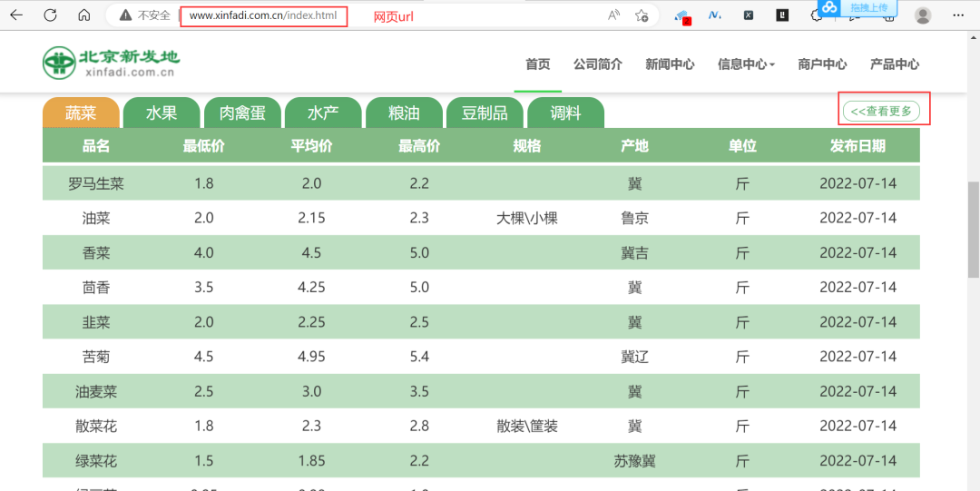980x491 pixels.
Task: Switch to the 肉禽蛋 tab
Action: (242, 113)
